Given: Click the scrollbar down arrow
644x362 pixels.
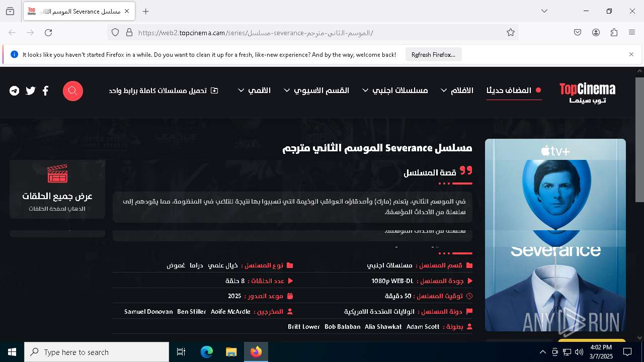Looking at the screenshot, I should click(640, 338).
